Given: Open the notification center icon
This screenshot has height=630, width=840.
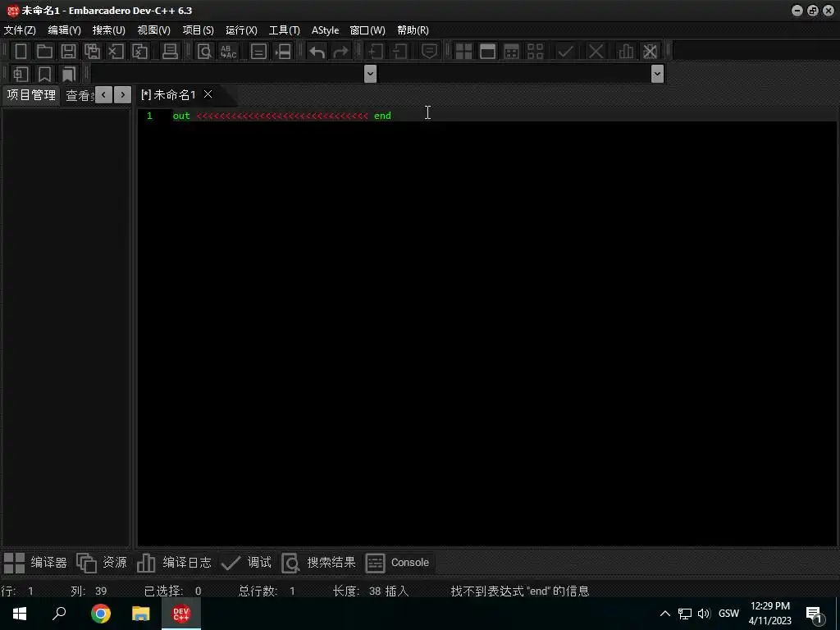Looking at the screenshot, I should coord(814,614).
